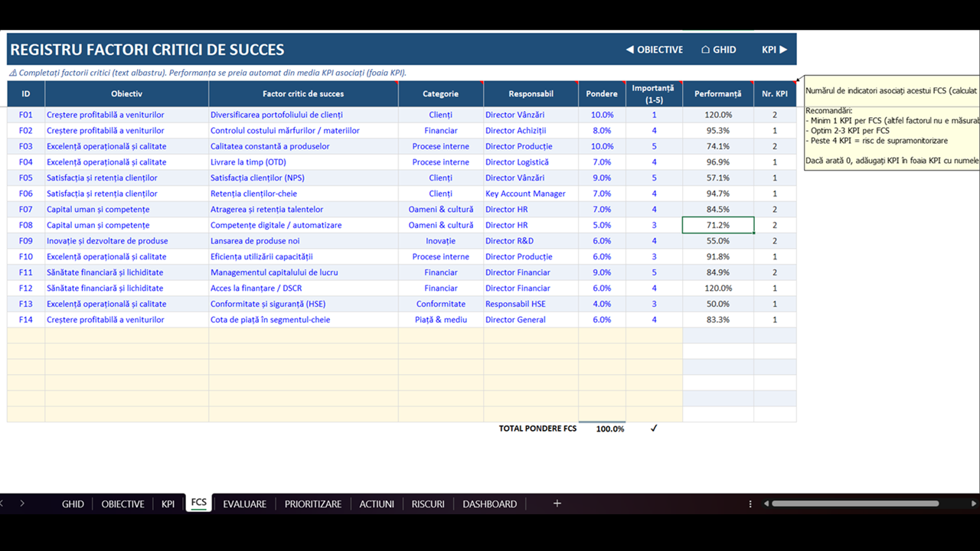Go forward using the KPI header button

tap(774, 50)
